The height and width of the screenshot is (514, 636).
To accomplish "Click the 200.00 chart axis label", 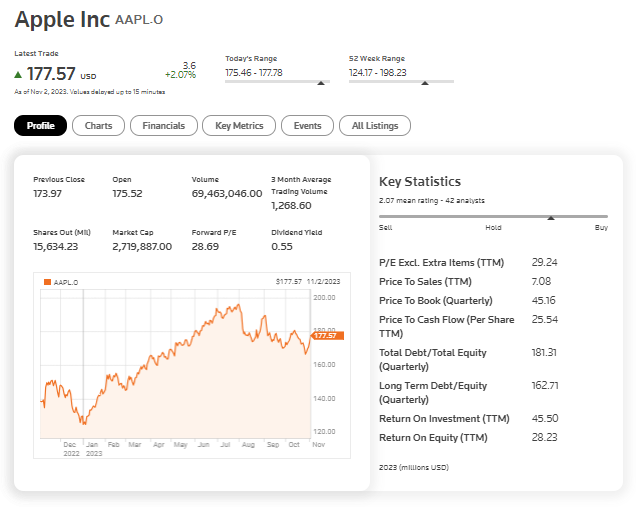I will tap(324, 298).
